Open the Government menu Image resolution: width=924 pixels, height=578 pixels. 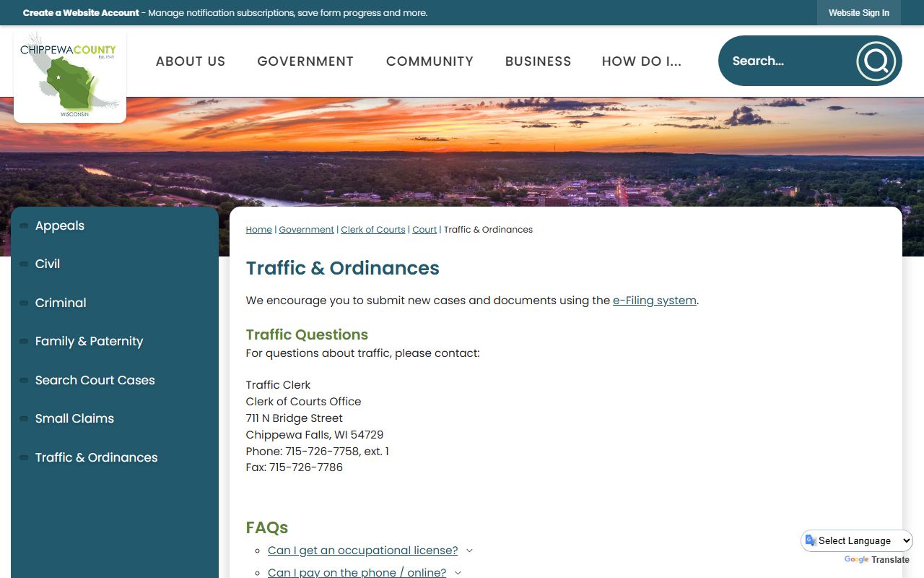[305, 61]
